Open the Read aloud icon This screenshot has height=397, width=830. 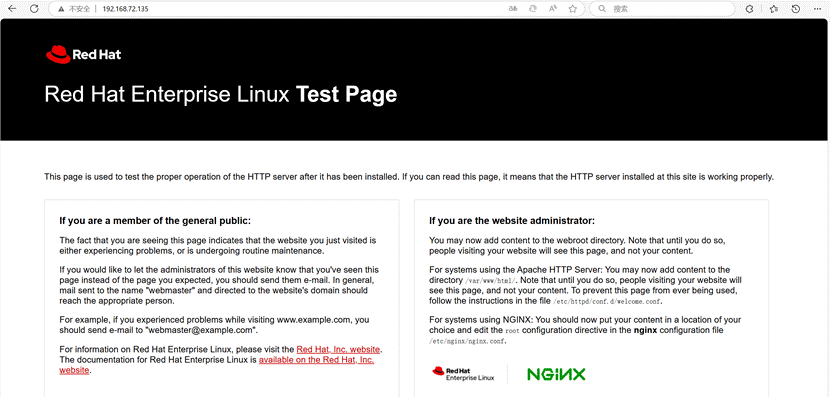pyautogui.click(x=553, y=9)
